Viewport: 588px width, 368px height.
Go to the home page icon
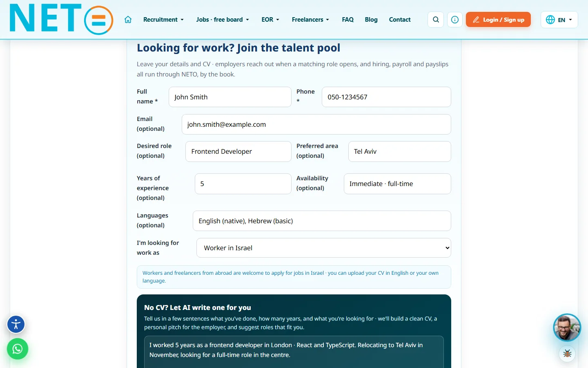pyautogui.click(x=128, y=20)
